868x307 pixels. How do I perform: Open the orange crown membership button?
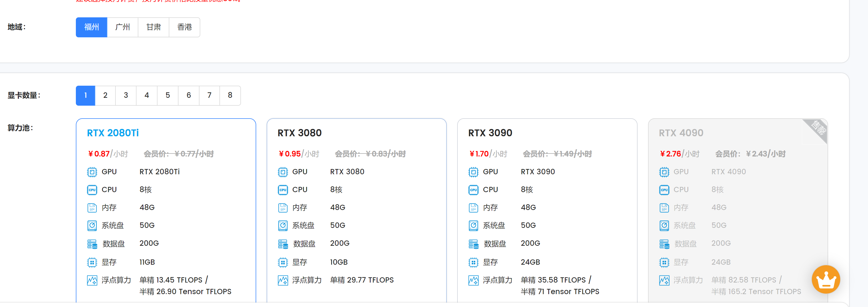[826, 279]
